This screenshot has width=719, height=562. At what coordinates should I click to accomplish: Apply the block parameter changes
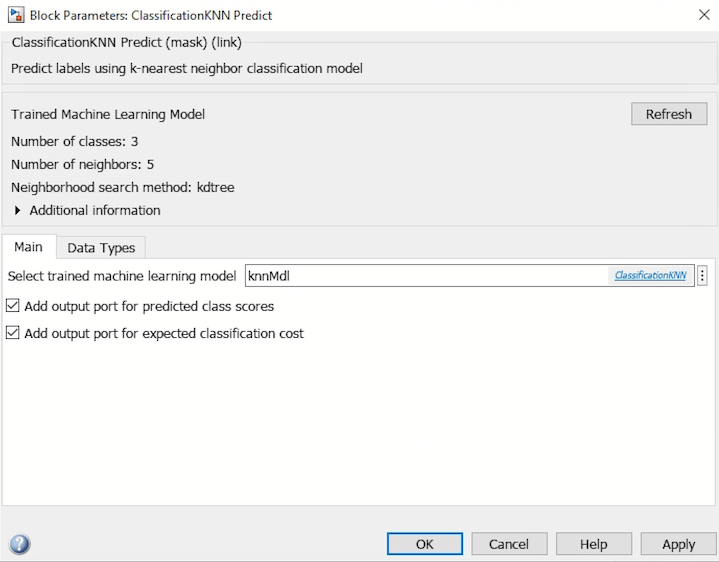(x=678, y=544)
